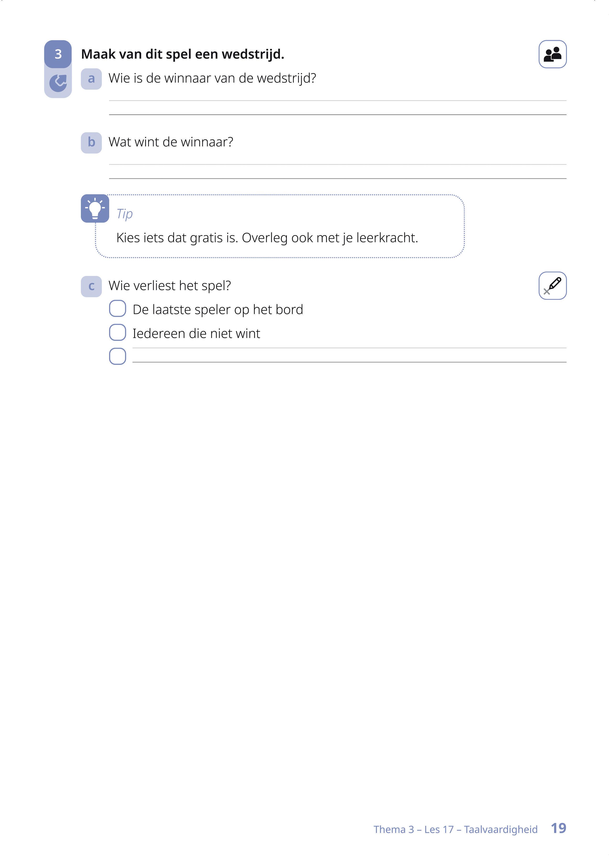Check the blank third option checkbox

click(x=118, y=356)
